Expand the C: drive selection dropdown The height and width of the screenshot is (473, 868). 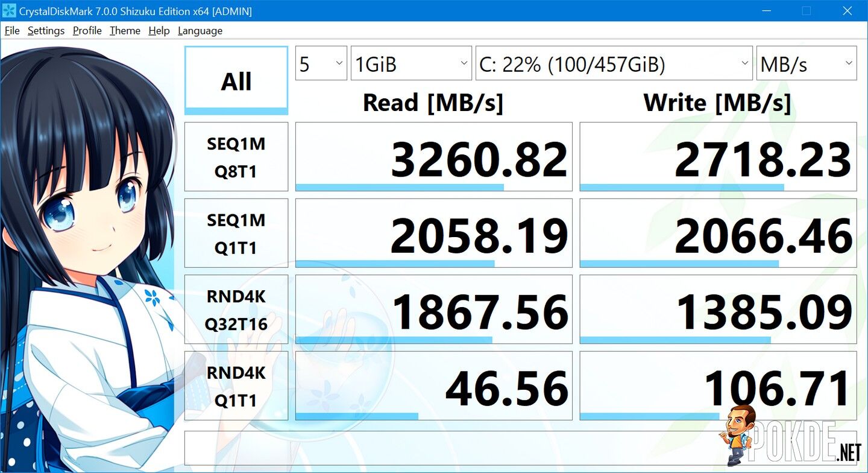[x=614, y=63]
